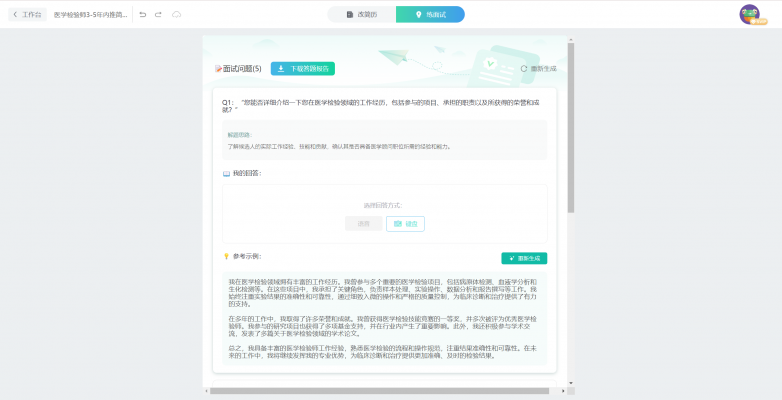
Task: Click the 面试问题(5) heading
Action: pos(242,69)
